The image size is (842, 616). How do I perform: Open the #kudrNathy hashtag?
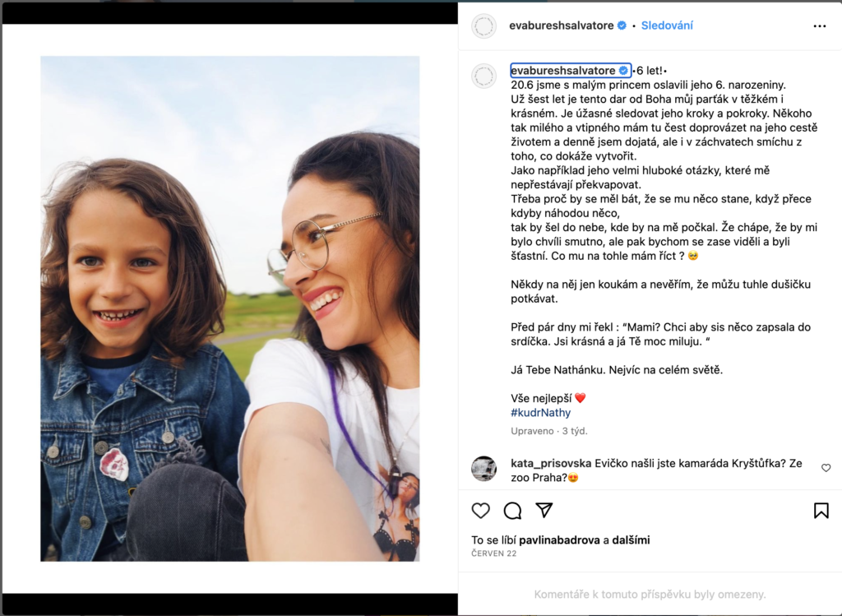pos(540,413)
